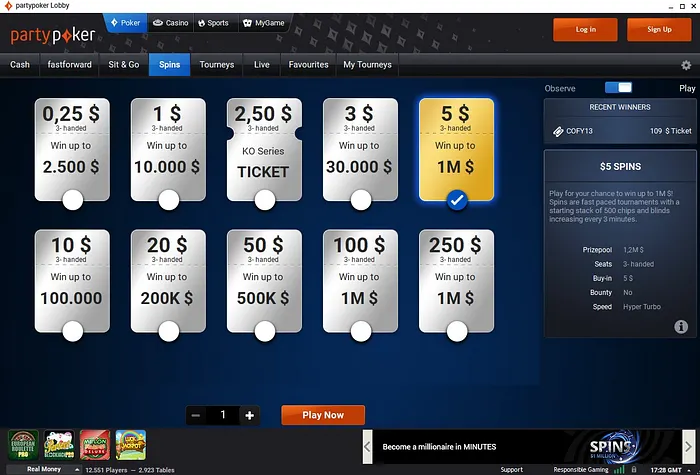This screenshot has width=700, height=475.
Task: Launch the European Roulette Pro game icon
Action: coord(23,445)
